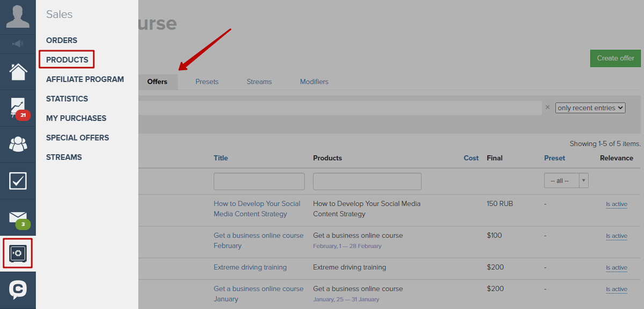Clear the search field with X icon
644x309 pixels.
(547, 107)
